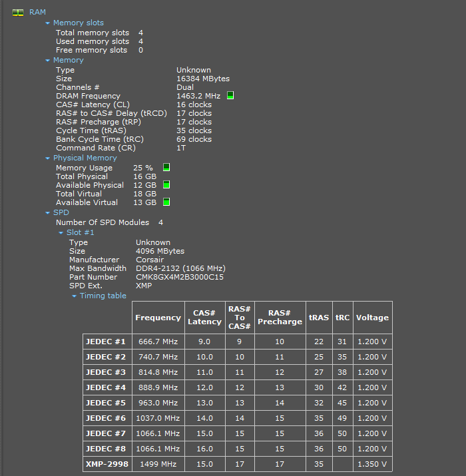Click the JEDEC #8 row label
The image size is (466, 476).
point(106,449)
